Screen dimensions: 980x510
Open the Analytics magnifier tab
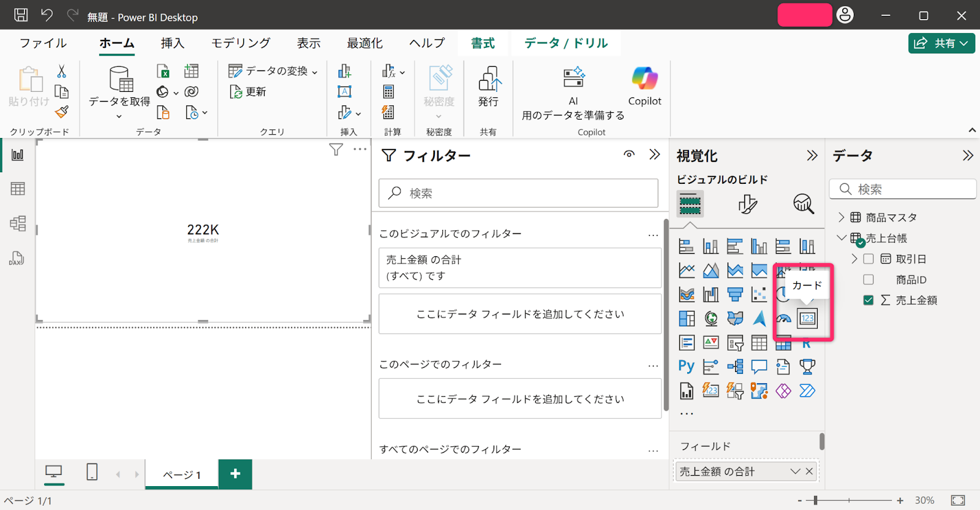click(x=803, y=204)
